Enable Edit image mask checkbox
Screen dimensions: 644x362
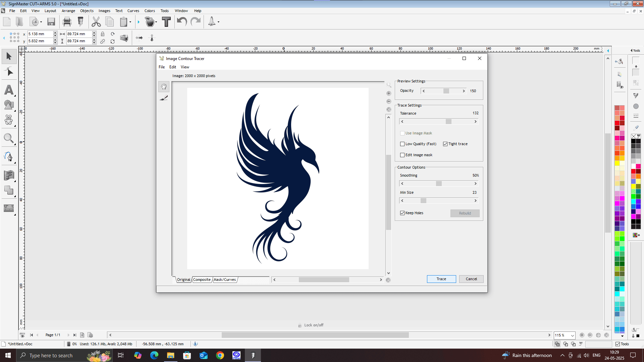402,155
